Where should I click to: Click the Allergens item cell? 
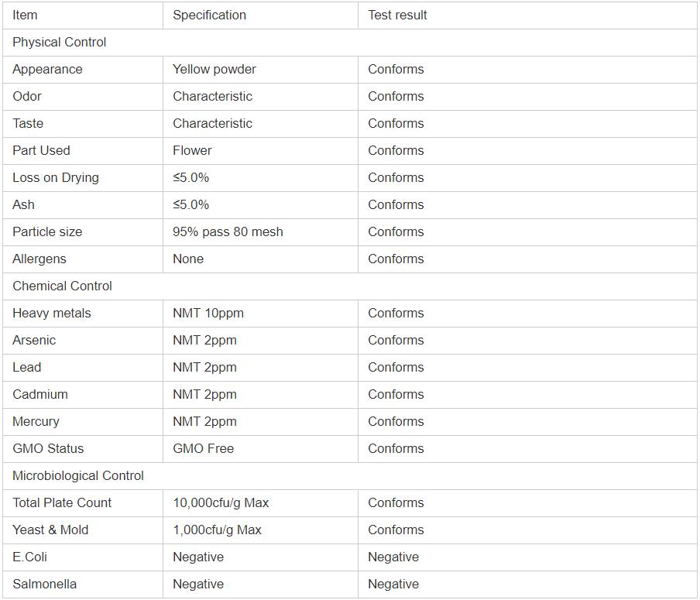point(39,259)
